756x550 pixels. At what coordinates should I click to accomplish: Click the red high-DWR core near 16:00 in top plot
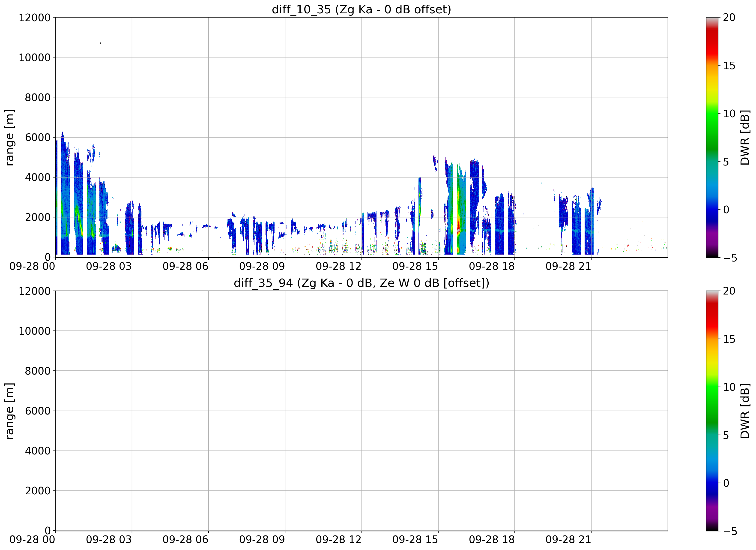[458, 230]
